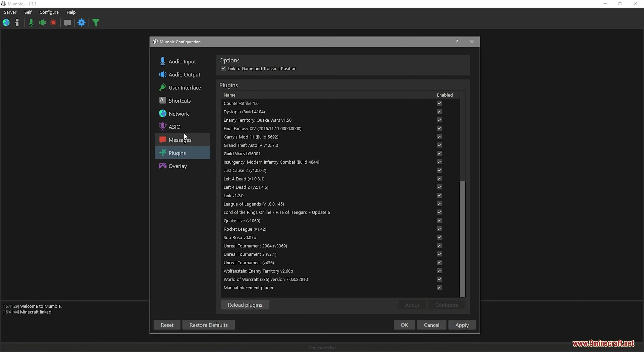The height and width of the screenshot is (352, 644).
Task: Select the Sub Rosa v0.07b row
Action: tap(340, 237)
